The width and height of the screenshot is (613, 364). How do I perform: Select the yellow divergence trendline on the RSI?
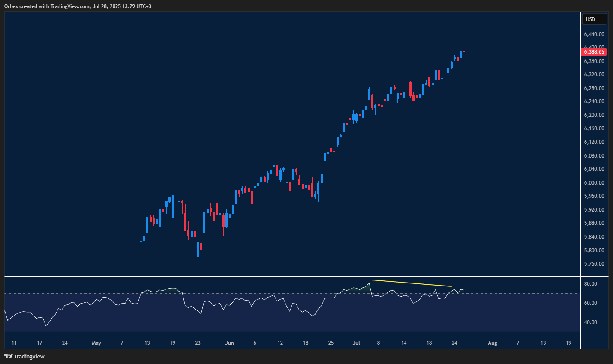412,283
